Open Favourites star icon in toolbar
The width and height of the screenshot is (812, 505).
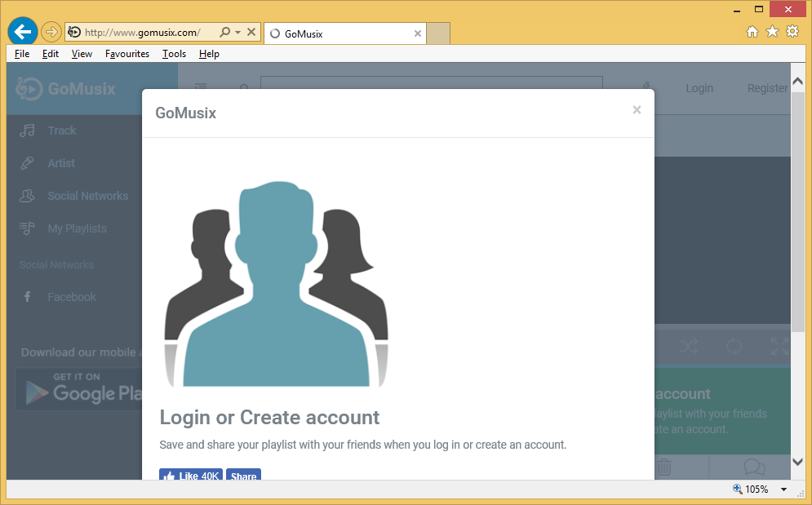tap(772, 32)
